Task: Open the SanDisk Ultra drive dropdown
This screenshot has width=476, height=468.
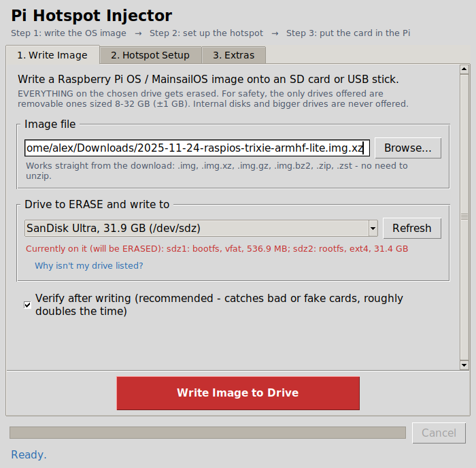Action: tap(201, 228)
